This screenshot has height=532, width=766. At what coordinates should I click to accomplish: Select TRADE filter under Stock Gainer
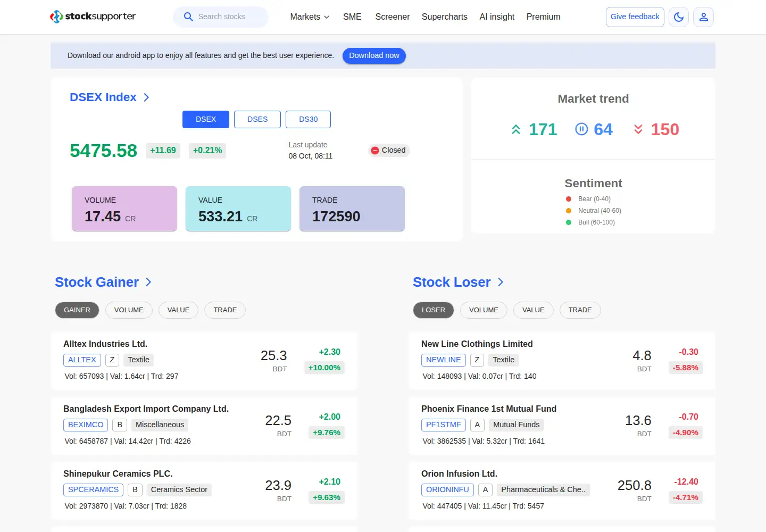tap(225, 310)
